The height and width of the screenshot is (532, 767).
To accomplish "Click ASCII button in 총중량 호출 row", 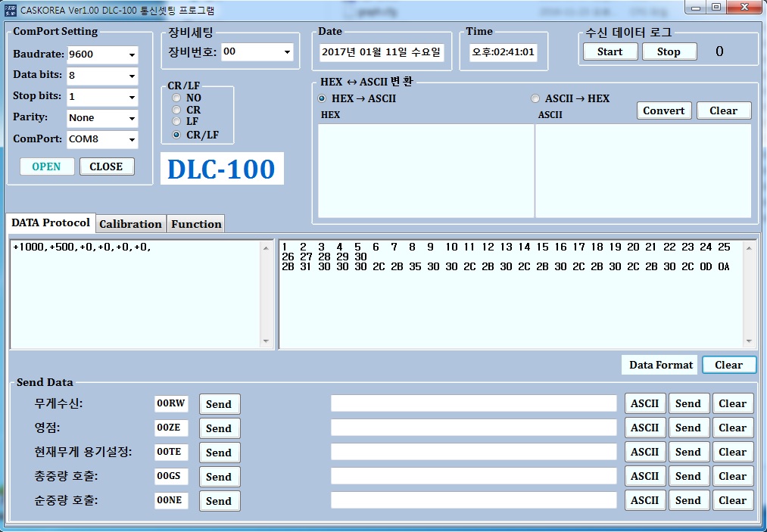I will coord(645,476).
